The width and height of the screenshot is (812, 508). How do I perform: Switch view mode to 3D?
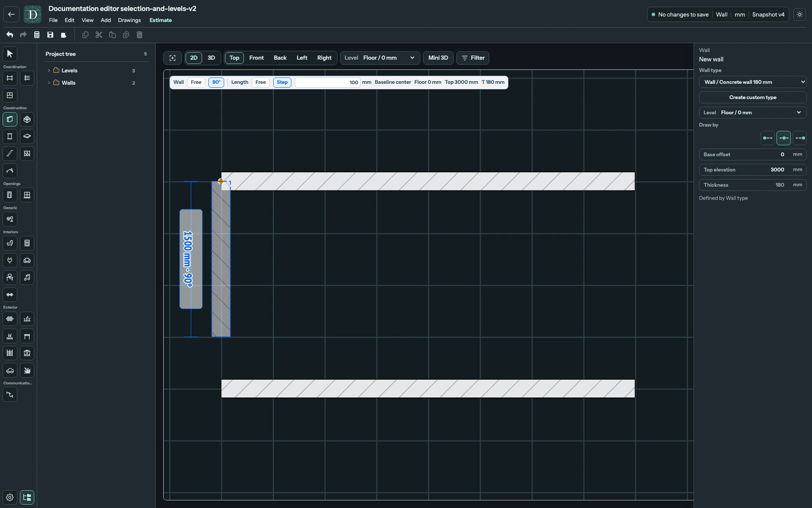(211, 58)
